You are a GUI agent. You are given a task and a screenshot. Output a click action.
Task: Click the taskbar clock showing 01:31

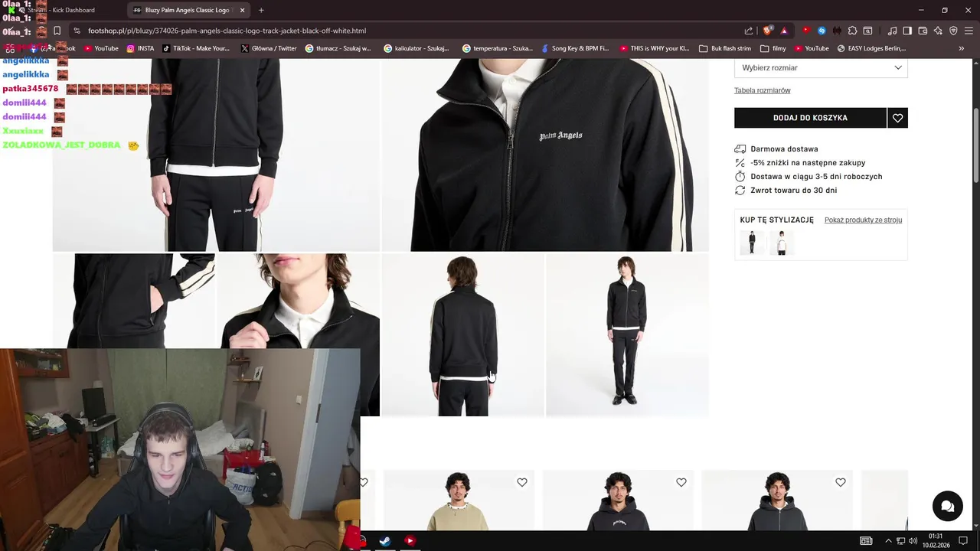pos(936,541)
